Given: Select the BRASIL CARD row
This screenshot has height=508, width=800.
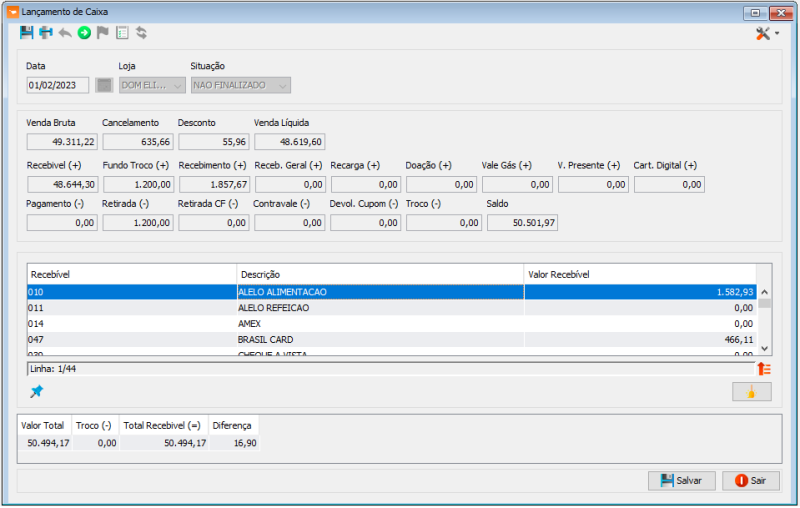Looking at the screenshot, I should (x=380, y=340).
